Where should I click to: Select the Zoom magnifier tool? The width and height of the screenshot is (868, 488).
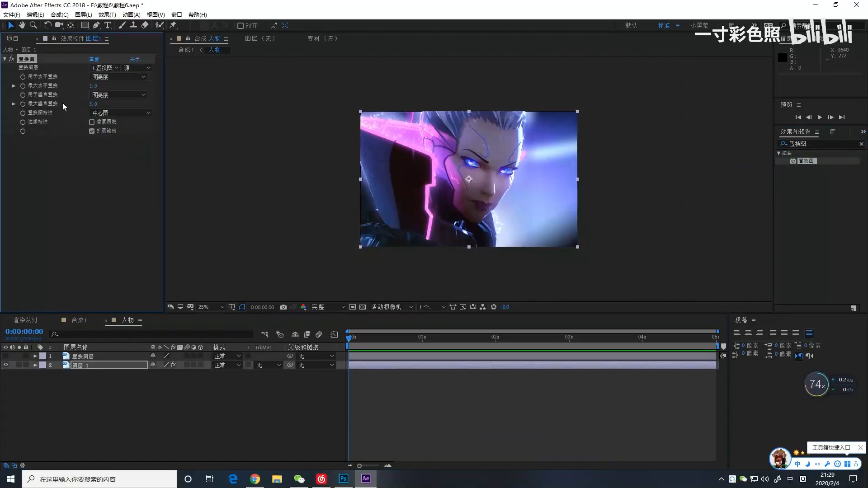[x=33, y=25]
